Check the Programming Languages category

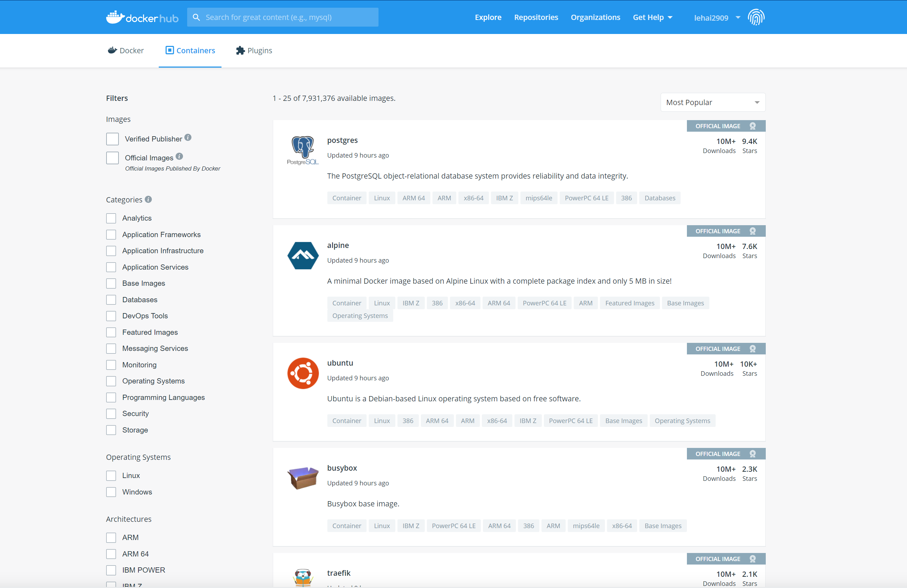coord(111,397)
